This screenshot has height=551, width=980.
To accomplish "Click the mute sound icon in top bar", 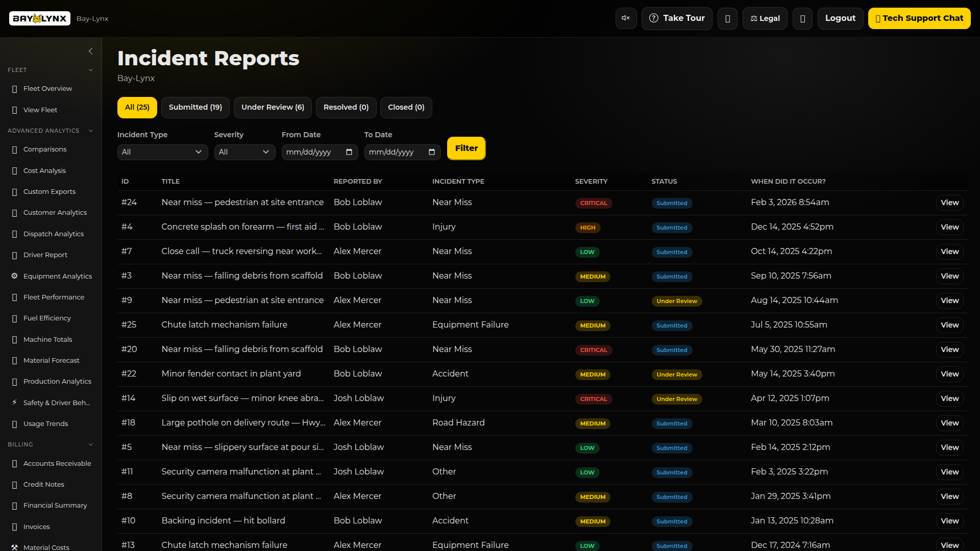I will [x=625, y=18].
